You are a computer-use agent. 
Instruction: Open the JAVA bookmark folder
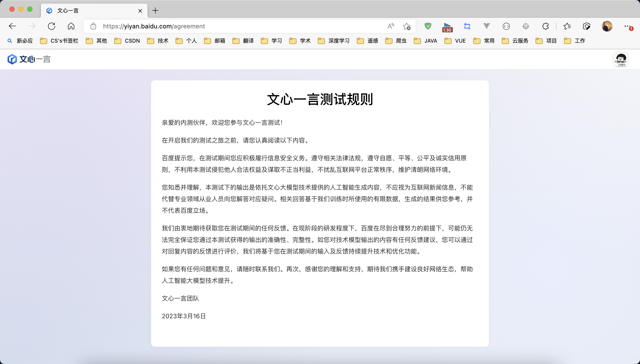426,41
